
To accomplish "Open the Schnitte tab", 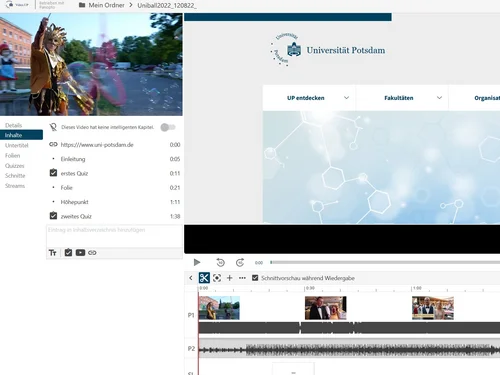I will point(15,176).
